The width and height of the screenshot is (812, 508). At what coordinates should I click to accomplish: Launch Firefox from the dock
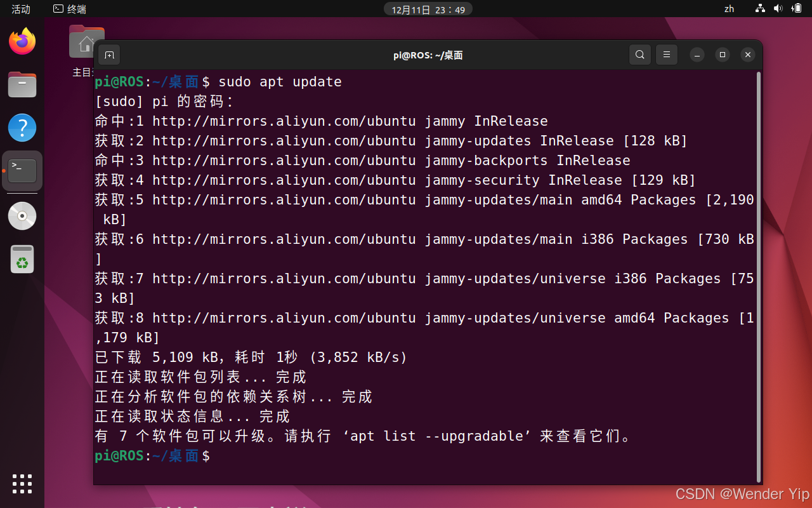[x=22, y=42]
